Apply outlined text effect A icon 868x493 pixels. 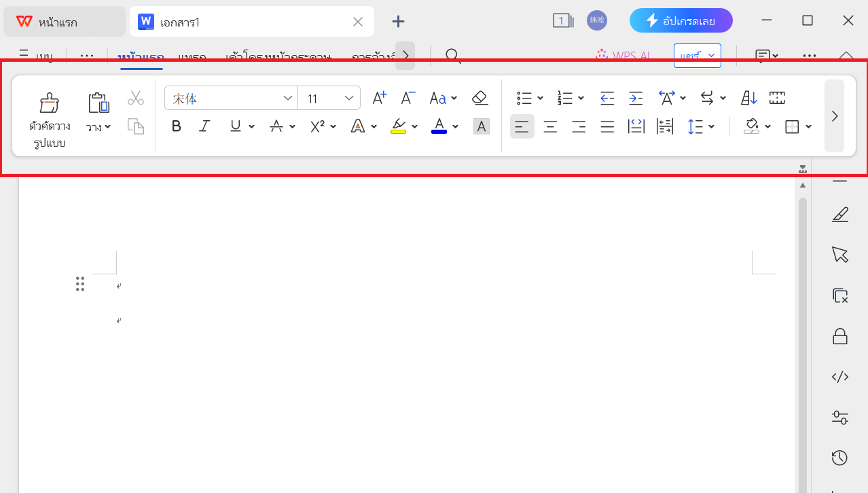coord(357,126)
